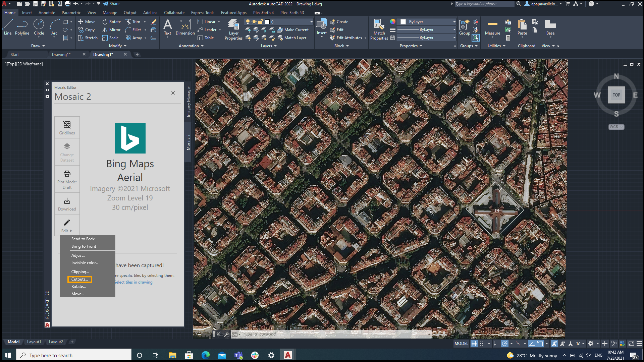
Task: Click the Download icon in Mosaic panel
Action: (x=67, y=204)
